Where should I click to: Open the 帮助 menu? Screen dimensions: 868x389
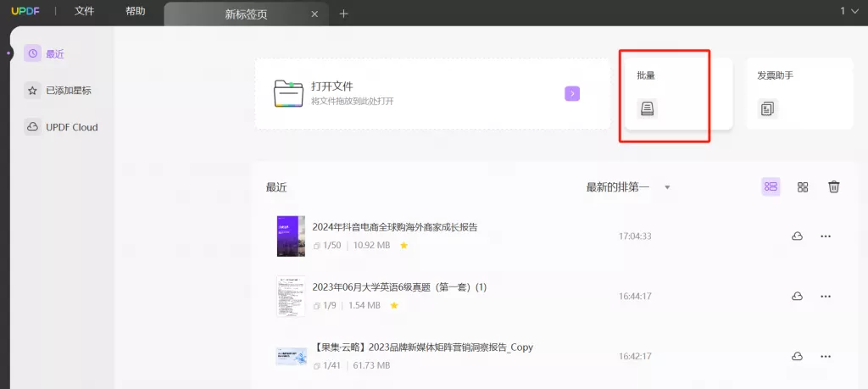coord(135,11)
